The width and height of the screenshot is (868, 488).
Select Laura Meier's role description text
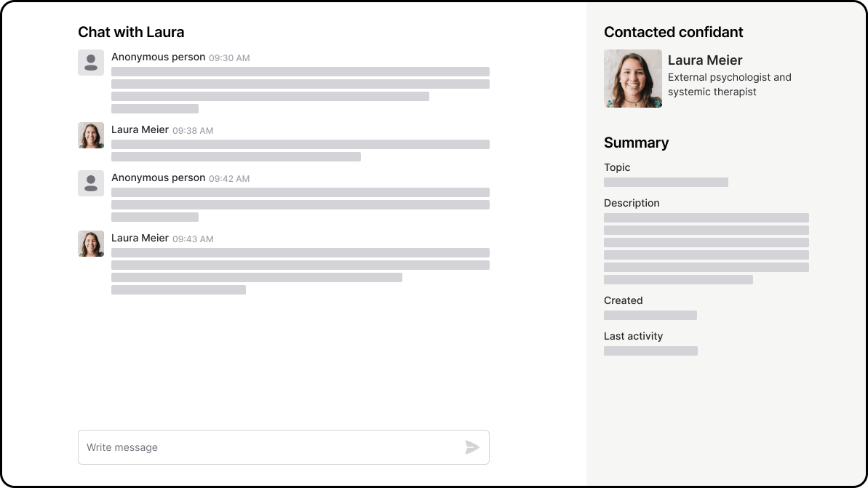pos(730,84)
